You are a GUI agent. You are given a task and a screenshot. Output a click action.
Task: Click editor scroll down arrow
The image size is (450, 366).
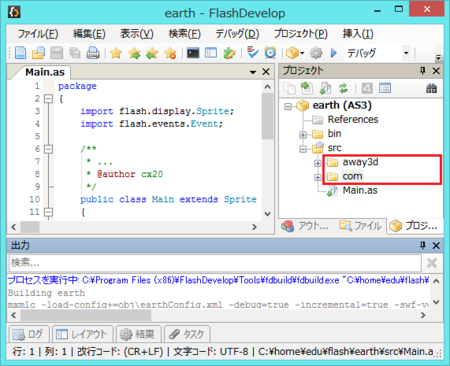pyautogui.click(x=267, y=214)
